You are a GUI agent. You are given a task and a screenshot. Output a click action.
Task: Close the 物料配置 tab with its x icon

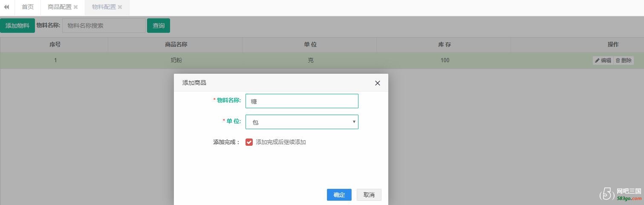pos(120,7)
